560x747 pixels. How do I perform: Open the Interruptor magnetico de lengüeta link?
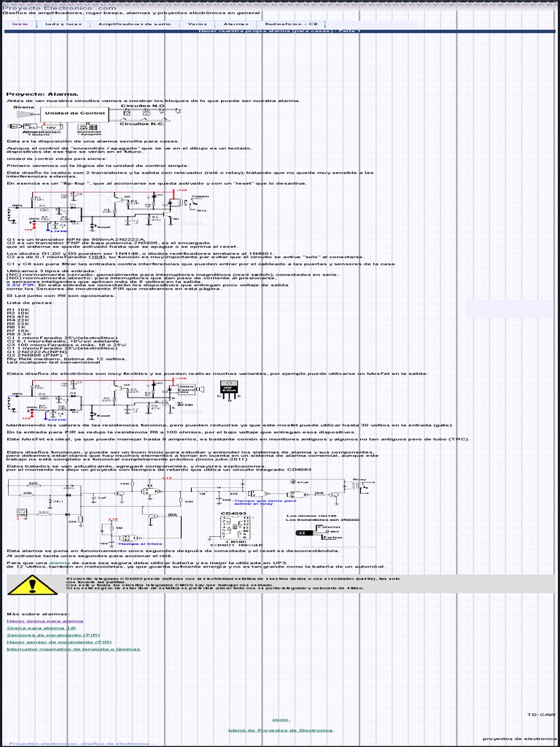74,649
